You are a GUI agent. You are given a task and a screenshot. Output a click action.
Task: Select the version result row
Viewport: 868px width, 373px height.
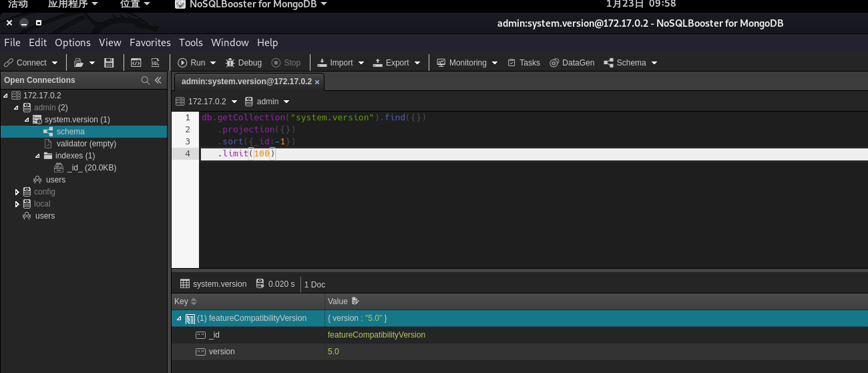click(x=519, y=352)
